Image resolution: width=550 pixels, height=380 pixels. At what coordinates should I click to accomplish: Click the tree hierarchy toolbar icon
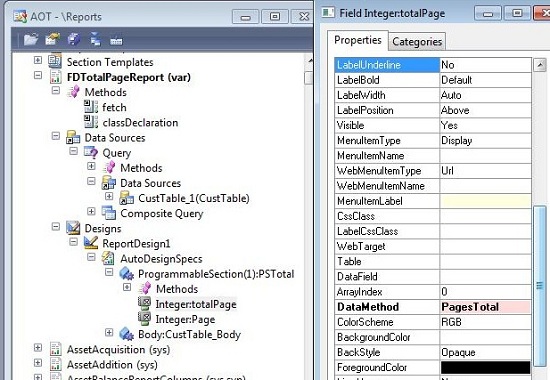pos(95,40)
